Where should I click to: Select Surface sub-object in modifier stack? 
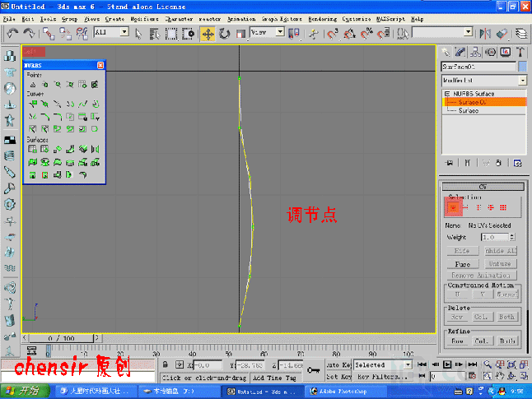click(x=469, y=110)
